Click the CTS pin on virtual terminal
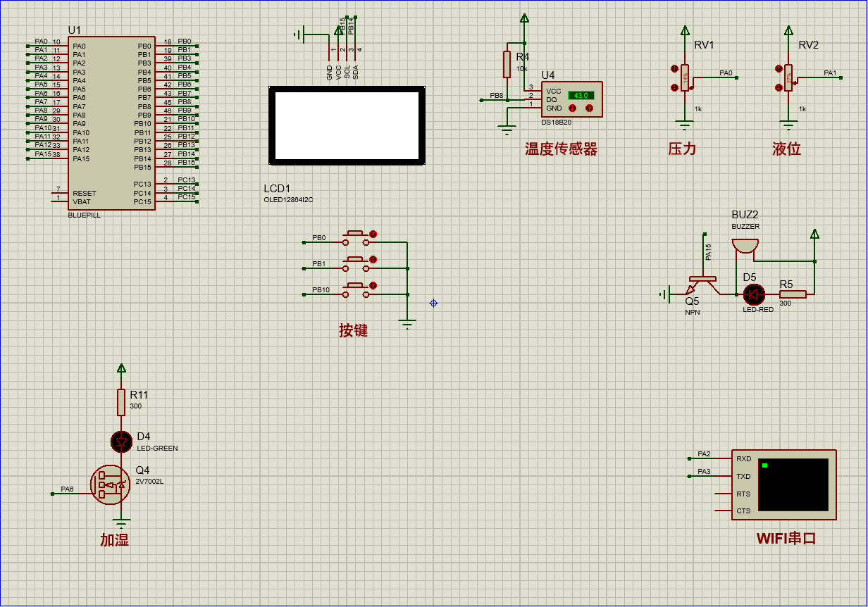Screen dimensions: 868x607 pyautogui.click(x=743, y=511)
